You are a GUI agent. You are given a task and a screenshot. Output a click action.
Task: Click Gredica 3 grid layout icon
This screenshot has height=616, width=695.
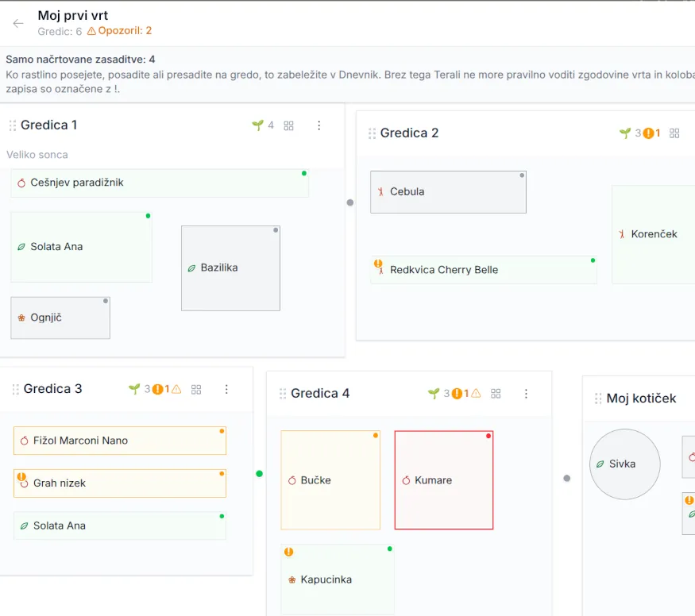[x=196, y=389]
